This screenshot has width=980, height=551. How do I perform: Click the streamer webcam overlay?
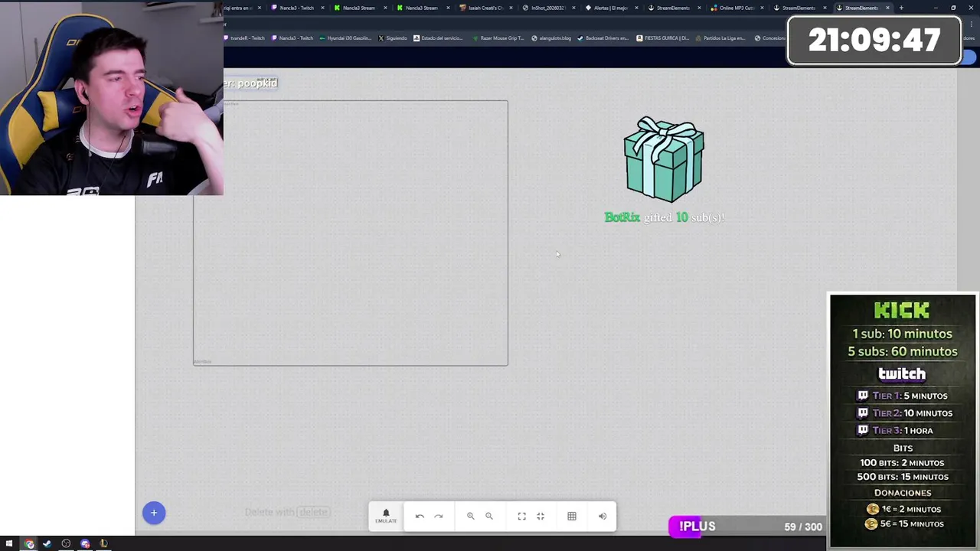click(x=112, y=98)
